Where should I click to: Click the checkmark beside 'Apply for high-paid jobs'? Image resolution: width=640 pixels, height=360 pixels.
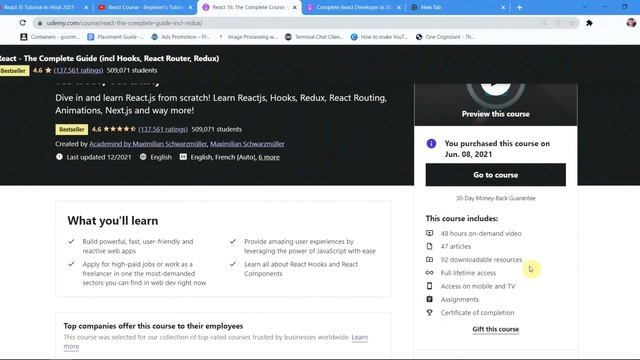point(71,264)
